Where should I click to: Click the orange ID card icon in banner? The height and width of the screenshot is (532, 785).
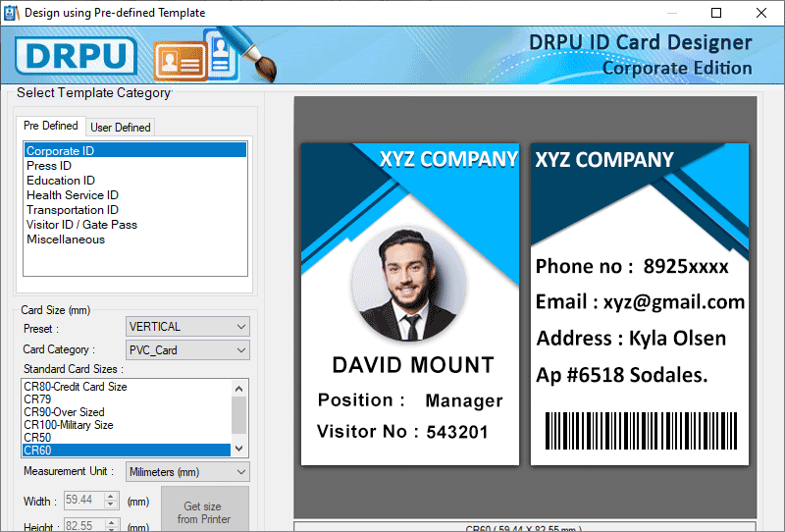pos(181,62)
